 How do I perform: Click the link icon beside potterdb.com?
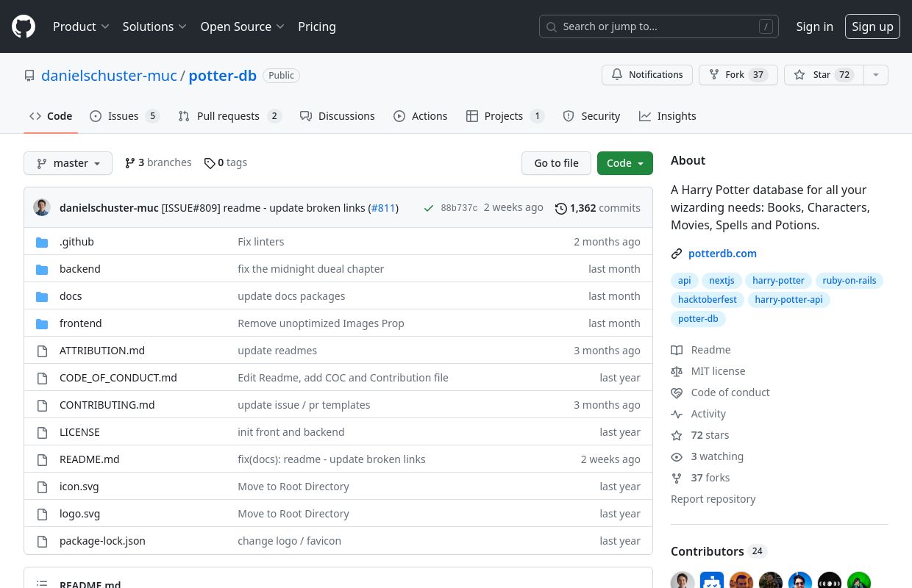point(677,254)
